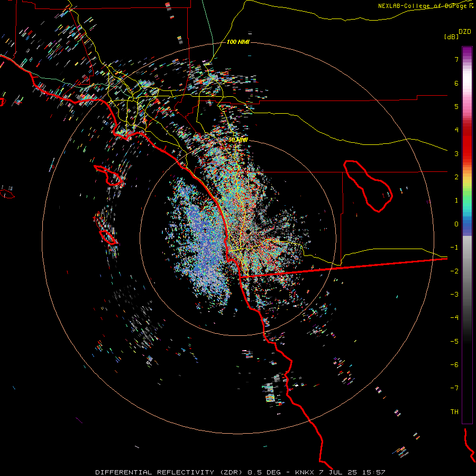Viewport: 476px width, 476px height.
Task: Click the '50 NMI' range ring label
Action: click(x=238, y=140)
